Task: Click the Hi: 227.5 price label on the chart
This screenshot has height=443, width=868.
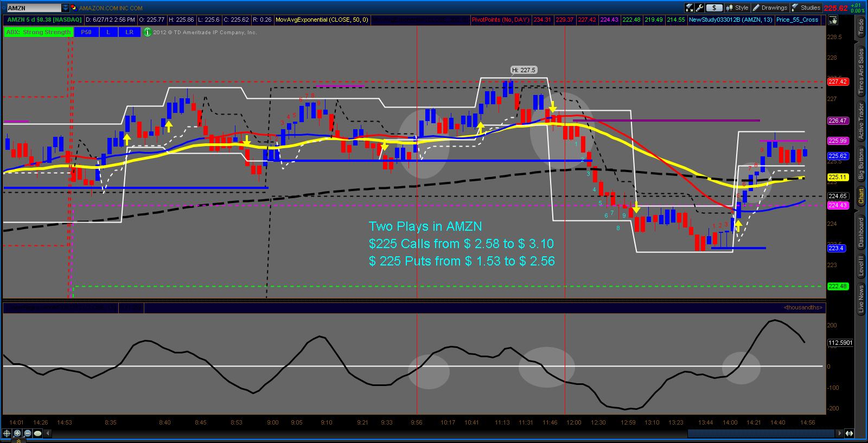Action: click(524, 70)
